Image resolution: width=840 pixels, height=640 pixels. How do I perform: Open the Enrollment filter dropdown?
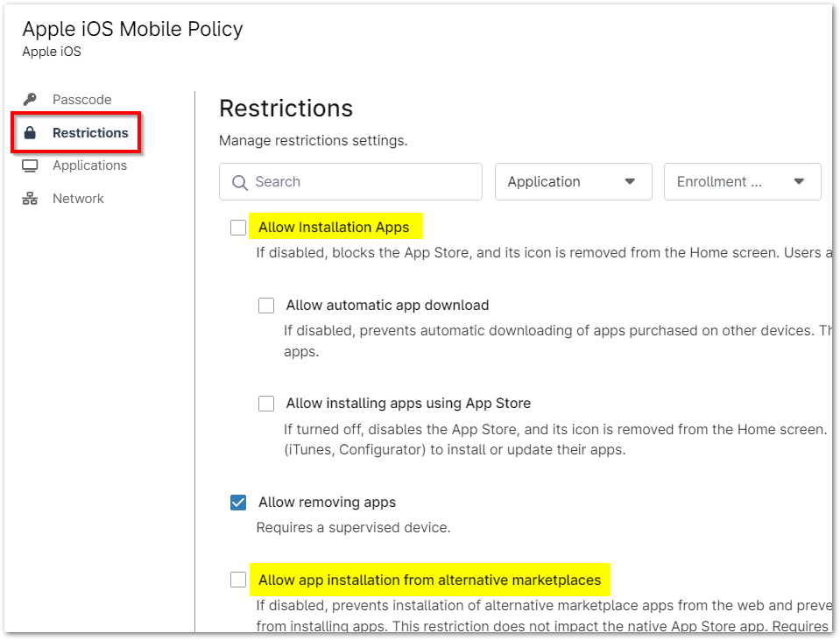(742, 181)
